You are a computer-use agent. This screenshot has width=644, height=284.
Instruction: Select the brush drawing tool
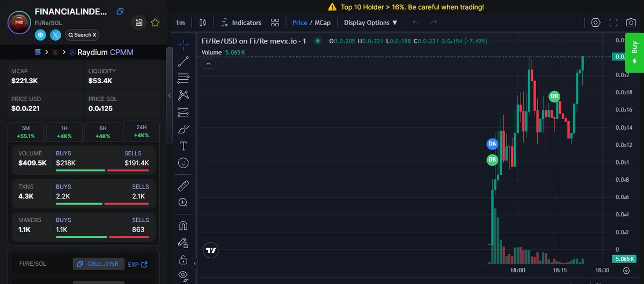[x=184, y=129]
